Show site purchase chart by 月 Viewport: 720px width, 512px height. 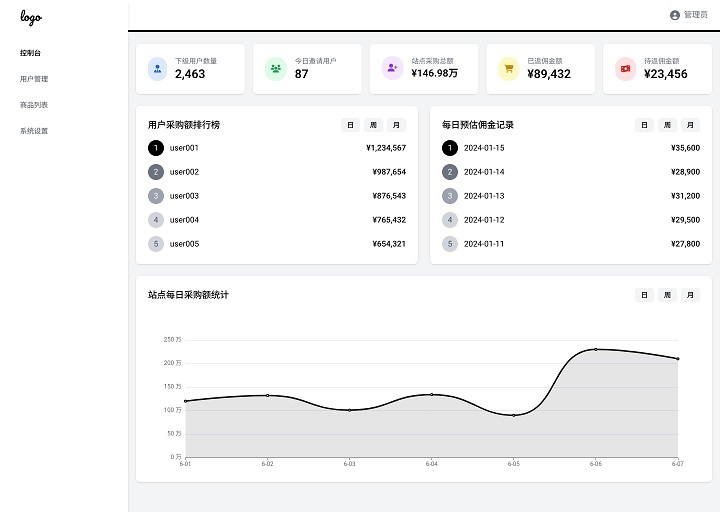[690, 295]
